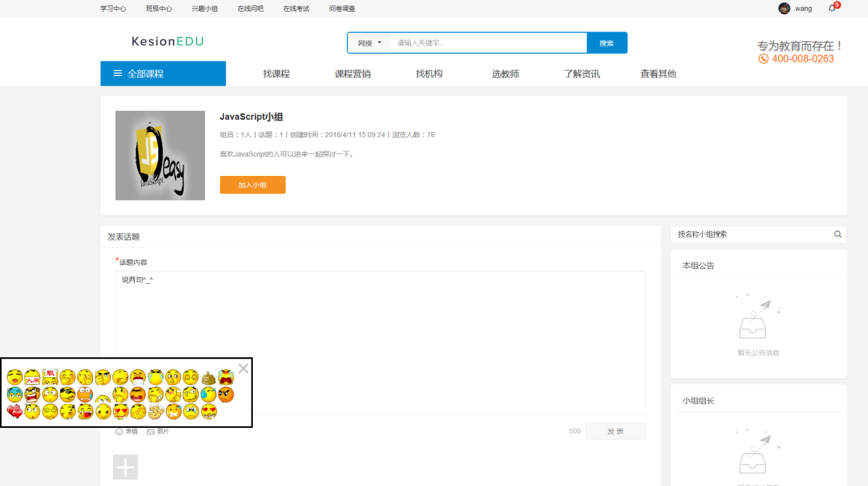Viewport: 868px width, 486px height.
Task: Switch to the 找课程 tab
Action: [276, 73]
